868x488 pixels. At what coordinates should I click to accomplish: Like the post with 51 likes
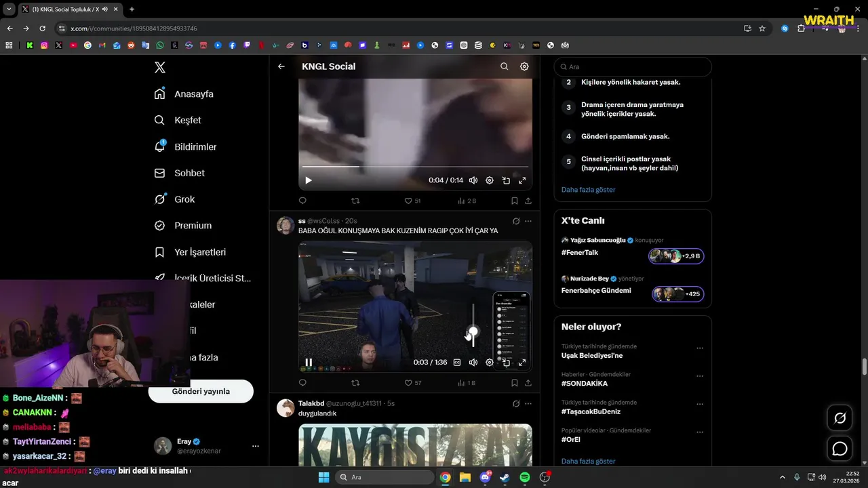[408, 201]
